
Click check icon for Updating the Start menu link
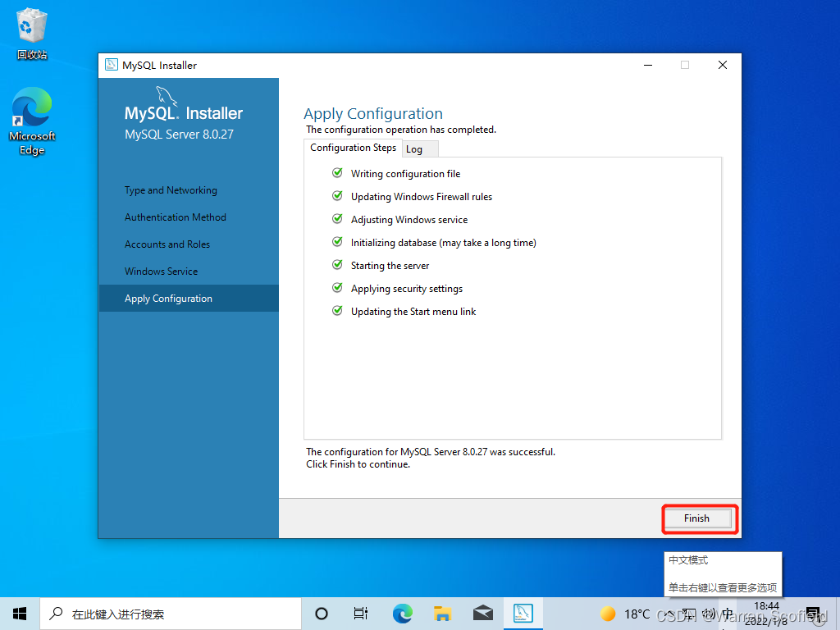pos(337,311)
